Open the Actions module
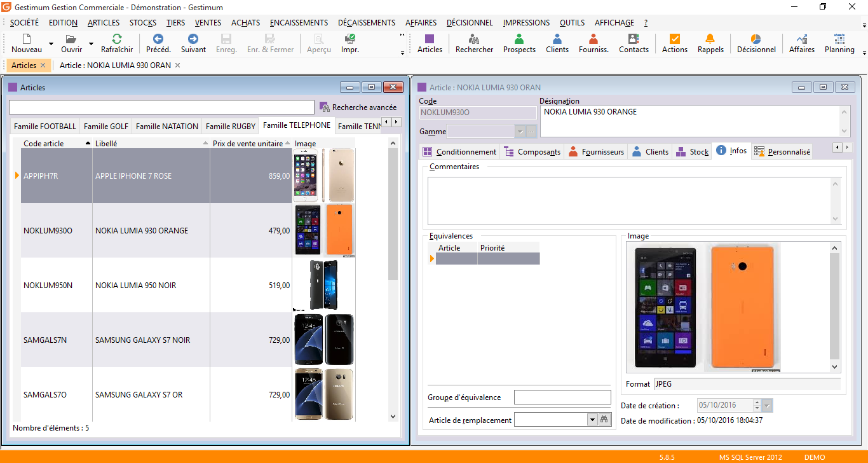 (x=675, y=43)
